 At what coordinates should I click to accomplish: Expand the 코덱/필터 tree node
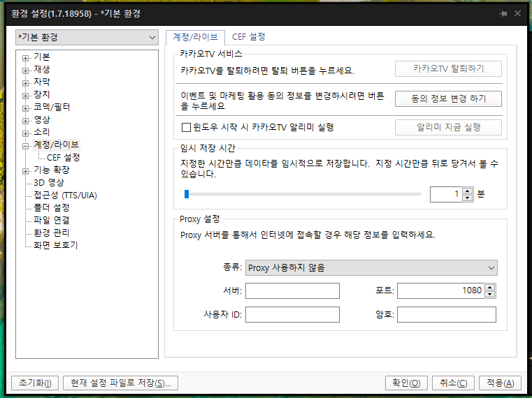pos(25,108)
